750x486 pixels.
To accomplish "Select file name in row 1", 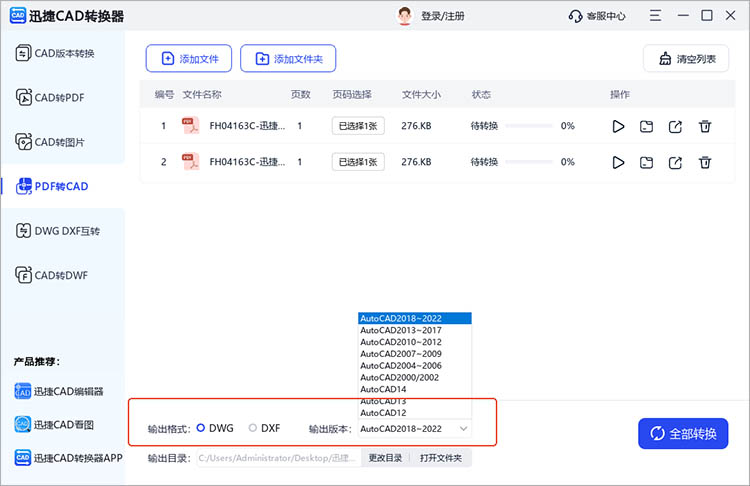I will pyautogui.click(x=247, y=126).
